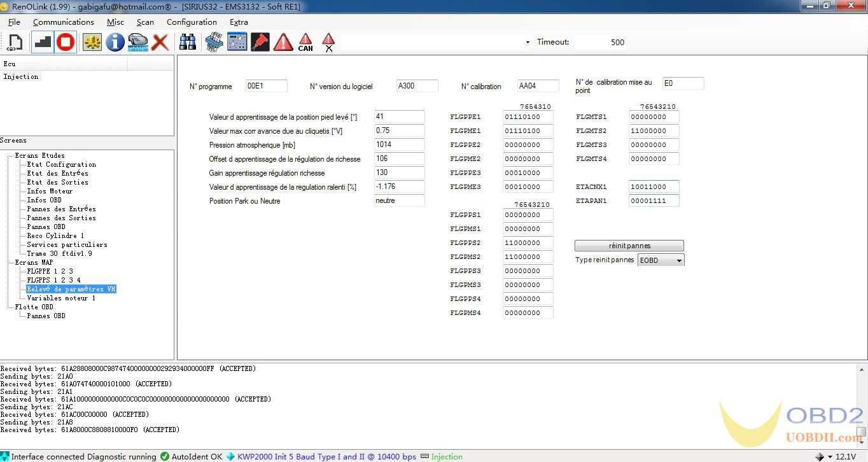Click the binary data shredder icon
This screenshot has width=868, height=462.
tap(214, 43)
